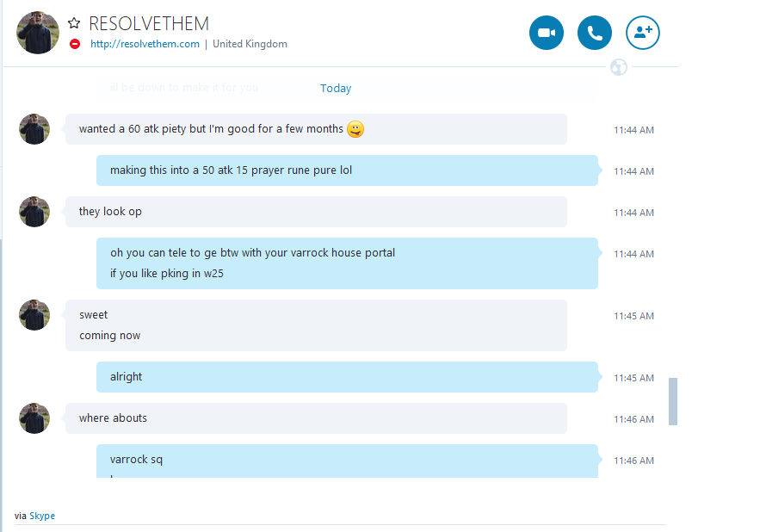Open the Skype link at the bottom
The width and height of the screenshot is (766, 532).
pos(42,516)
